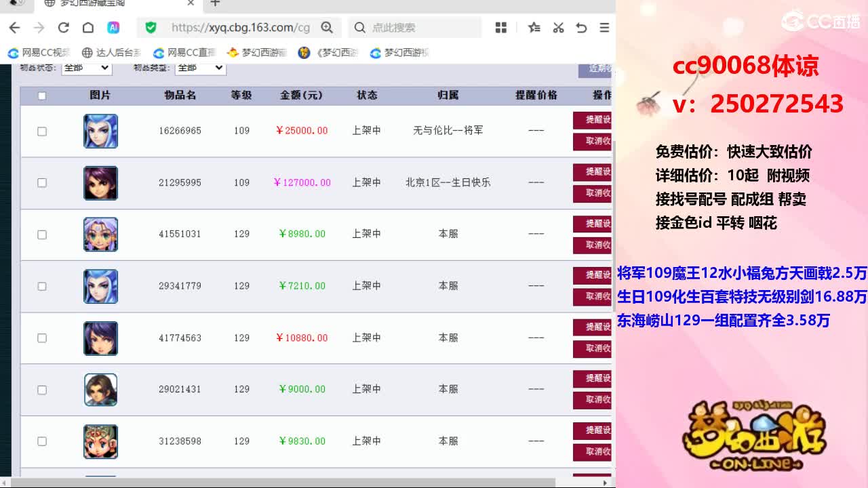Click the 金额(元) column header
This screenshot has width=868, height=488.
(x=302, y=96)
